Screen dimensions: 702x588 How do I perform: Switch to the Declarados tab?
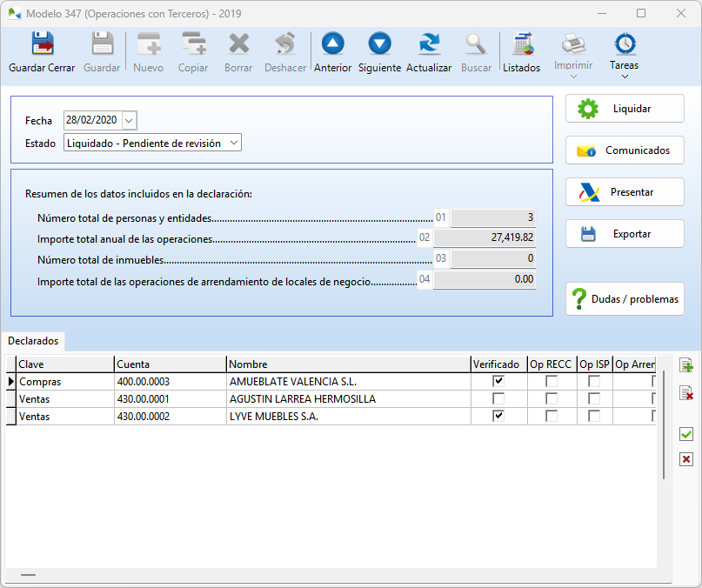pos(33,341)
